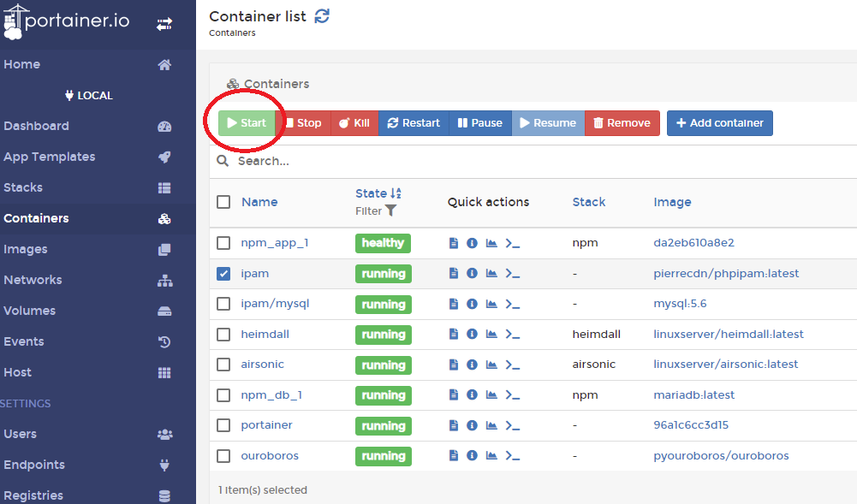857x504 pixels.
Task: Pause the selected container
Action: coord(480,123)
